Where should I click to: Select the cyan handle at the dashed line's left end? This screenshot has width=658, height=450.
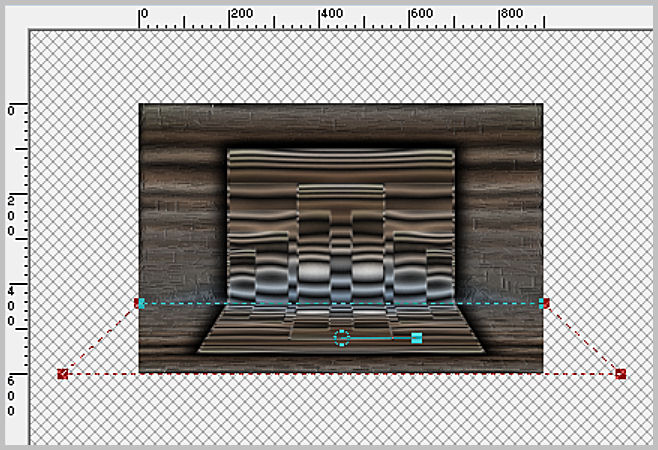tap(141, 303)
